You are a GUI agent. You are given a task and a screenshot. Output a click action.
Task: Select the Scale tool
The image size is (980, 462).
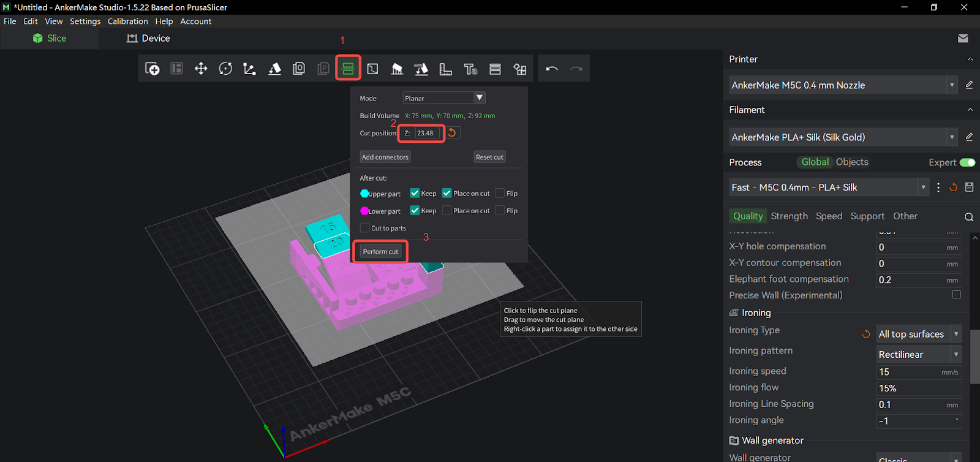(x=249, y=69)
